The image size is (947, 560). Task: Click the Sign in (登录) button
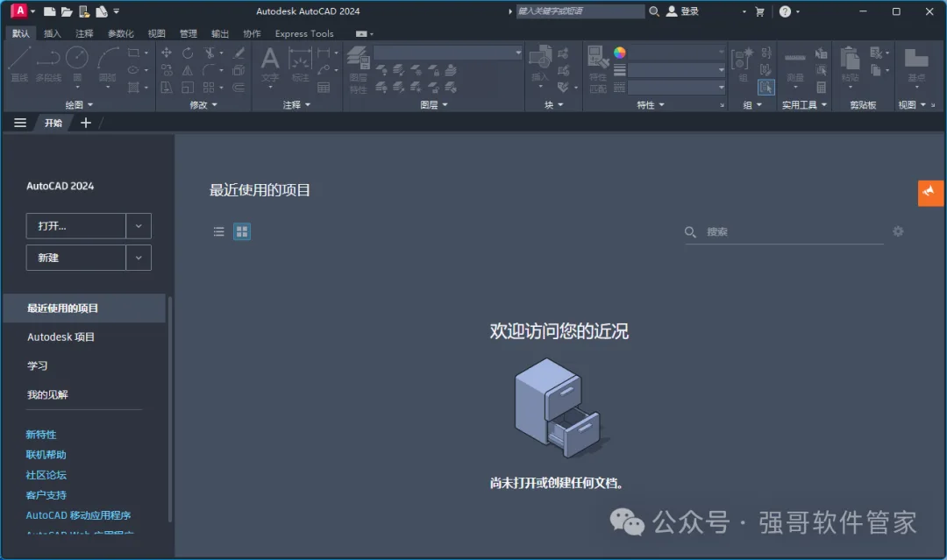point(682,11)
